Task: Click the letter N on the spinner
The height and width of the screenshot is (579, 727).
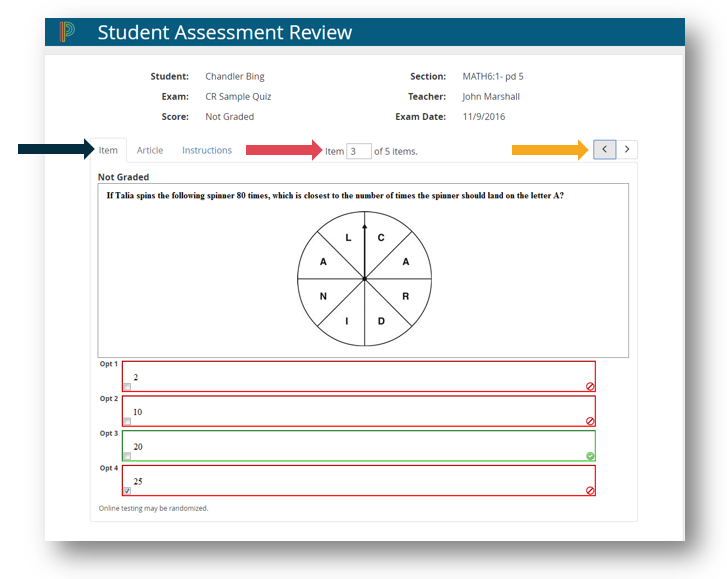Action: (323, 296)
